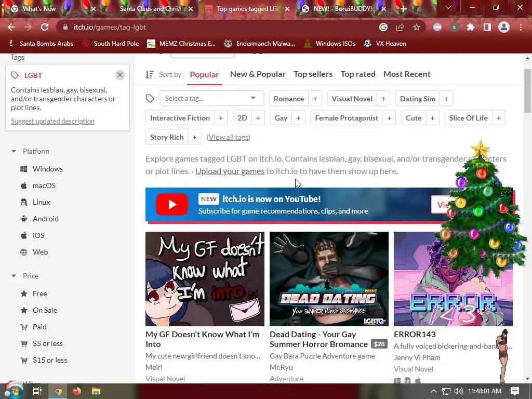
Task: Open View all tags link
Action: (x=229, y=137)
